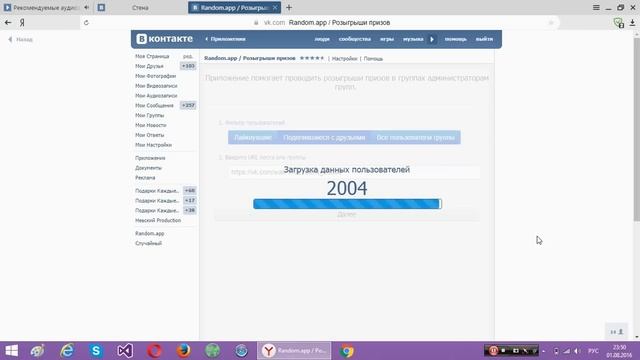Click the network signal tray icon

click(567, 351)
